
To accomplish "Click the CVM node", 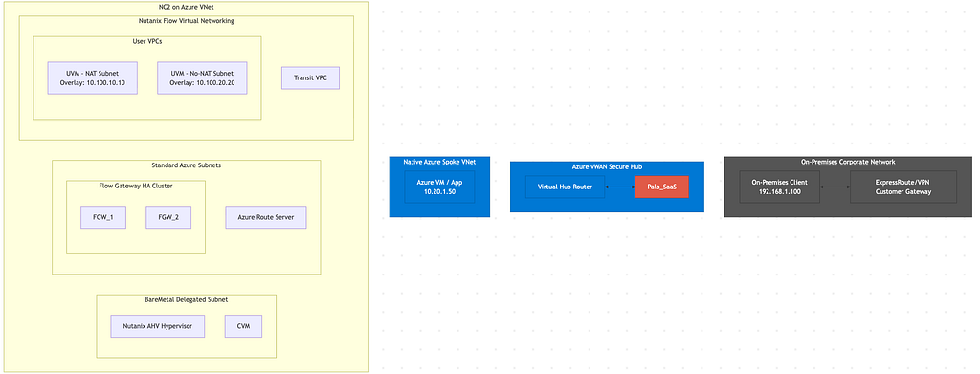I will 243,326.
